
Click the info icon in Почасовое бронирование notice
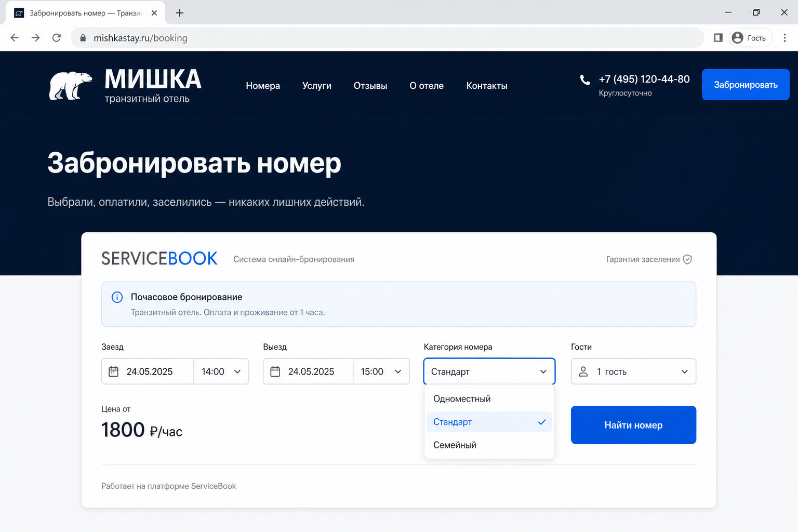[117, 297]
